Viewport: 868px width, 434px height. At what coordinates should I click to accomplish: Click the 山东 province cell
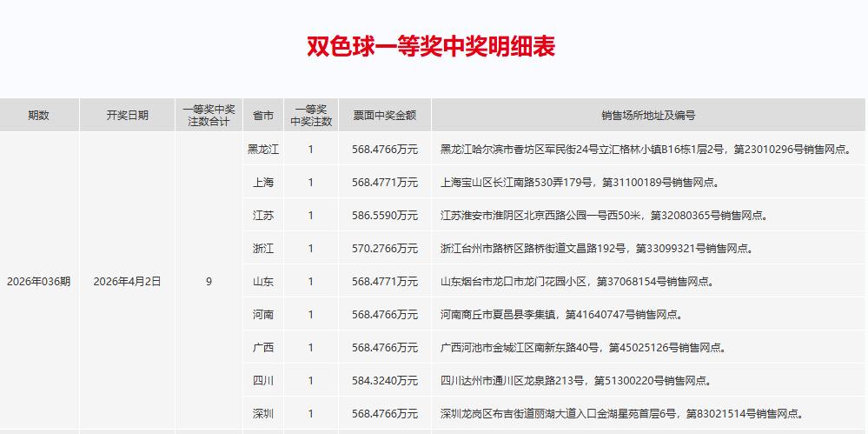pos(263,282)
